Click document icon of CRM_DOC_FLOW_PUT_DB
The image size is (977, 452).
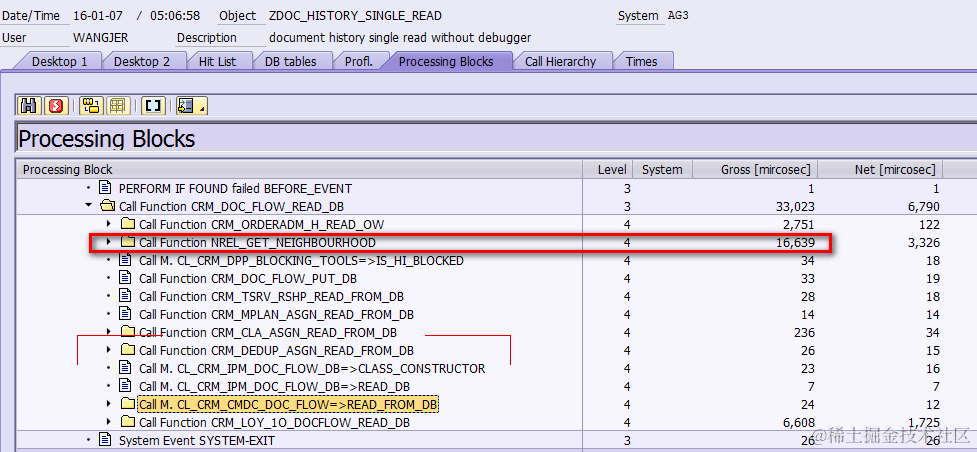[125, 278]
